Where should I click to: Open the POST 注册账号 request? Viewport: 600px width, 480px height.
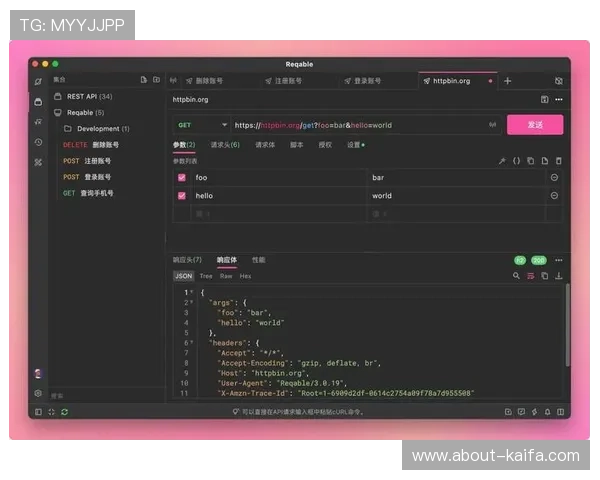coord(88,161)
